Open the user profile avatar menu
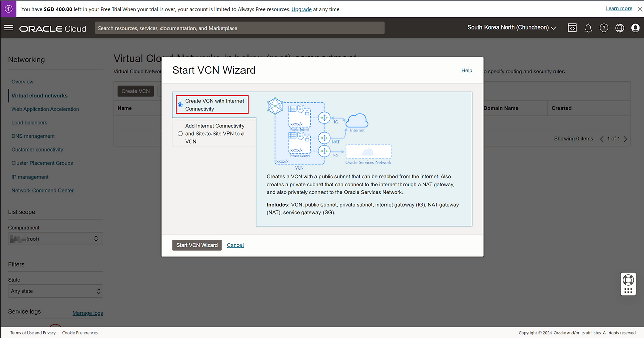The height and width of the screenshot is (338, 644). 635,28
